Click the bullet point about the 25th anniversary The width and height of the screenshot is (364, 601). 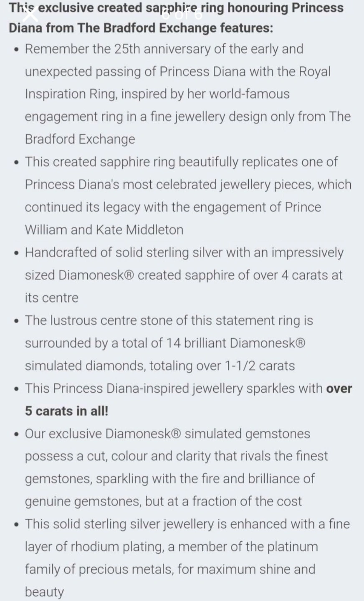164,49
